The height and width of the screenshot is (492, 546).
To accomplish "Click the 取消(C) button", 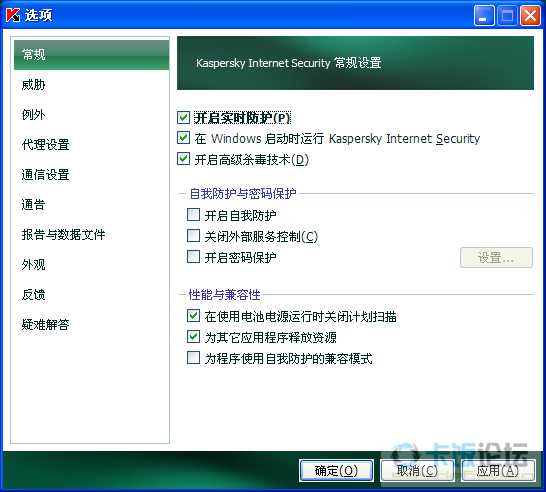I will 417,471.
